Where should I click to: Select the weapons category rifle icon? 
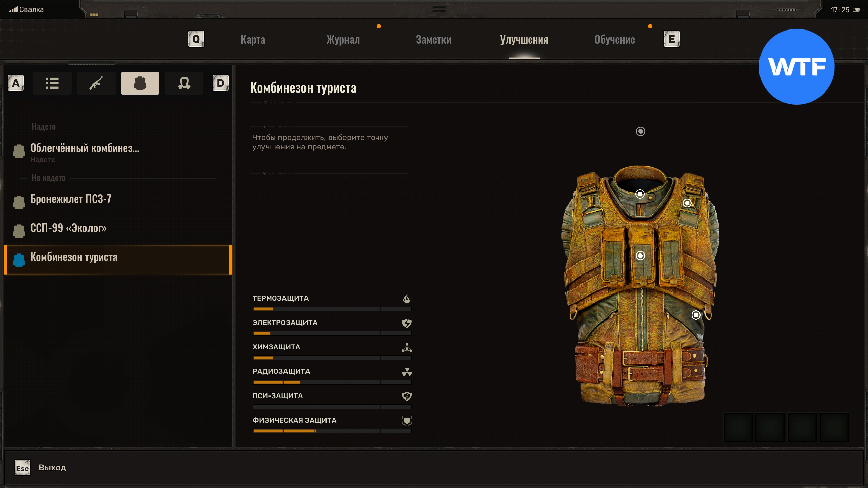click(x=96, y=83)
